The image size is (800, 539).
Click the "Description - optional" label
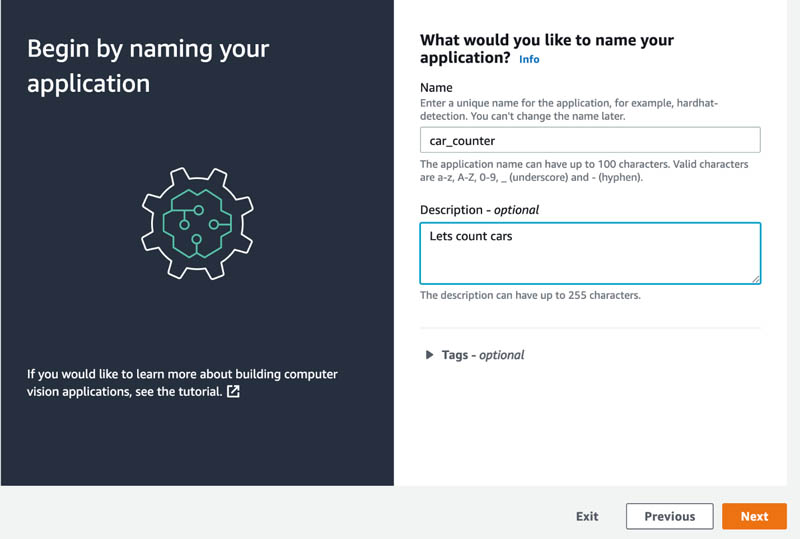click(x=479, y=210)
